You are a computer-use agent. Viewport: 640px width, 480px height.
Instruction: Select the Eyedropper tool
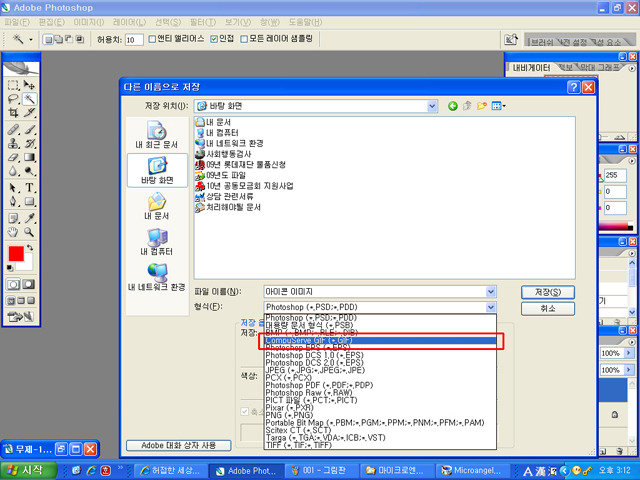pos(29,218)
